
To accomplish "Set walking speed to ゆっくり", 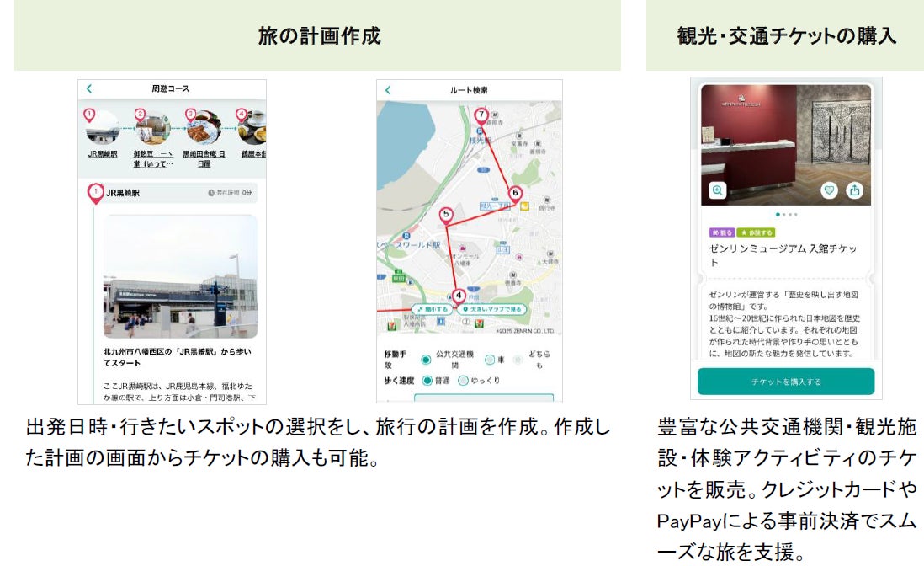I will 463,381.
